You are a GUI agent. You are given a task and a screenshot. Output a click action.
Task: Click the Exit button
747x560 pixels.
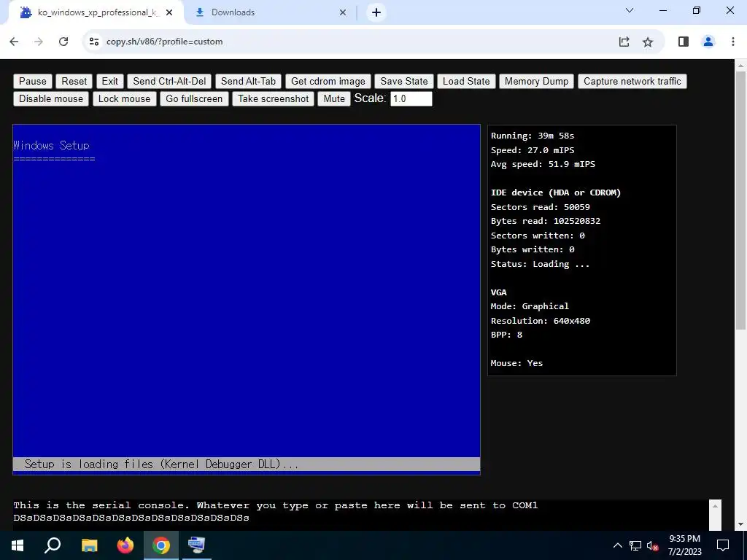pyautogui.click(x=109, y=81)
